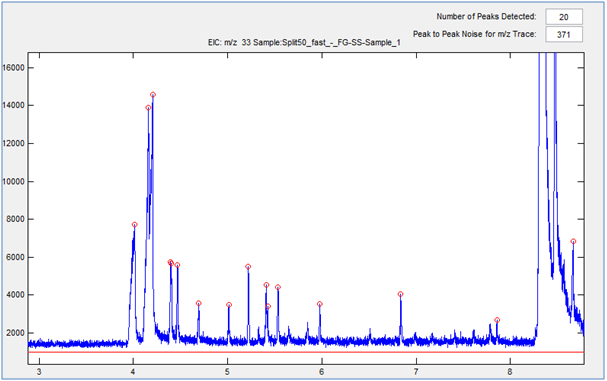This screenshot has width=607, height=381.
Task: Click the 'Number of Peaks Detected:' label
Action: coord(486,17)
